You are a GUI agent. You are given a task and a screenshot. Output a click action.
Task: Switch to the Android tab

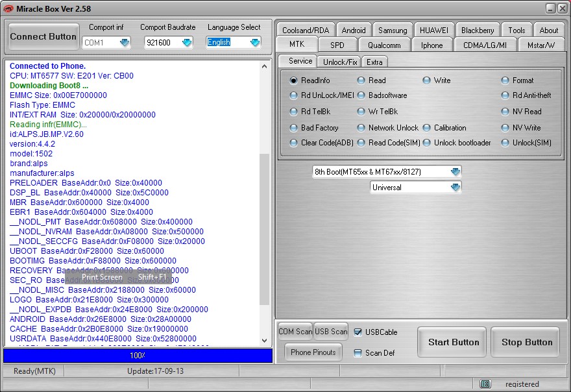(353, 31)
